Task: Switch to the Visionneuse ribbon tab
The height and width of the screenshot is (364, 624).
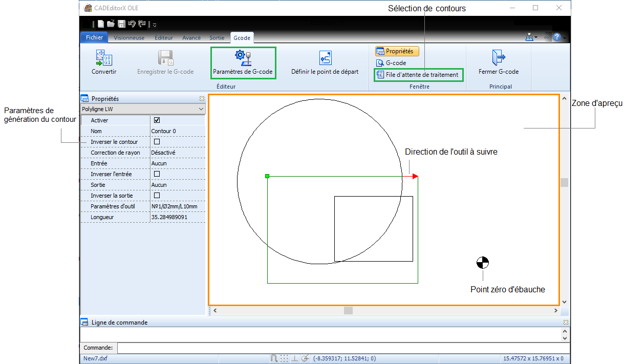Action: (129, 37)
